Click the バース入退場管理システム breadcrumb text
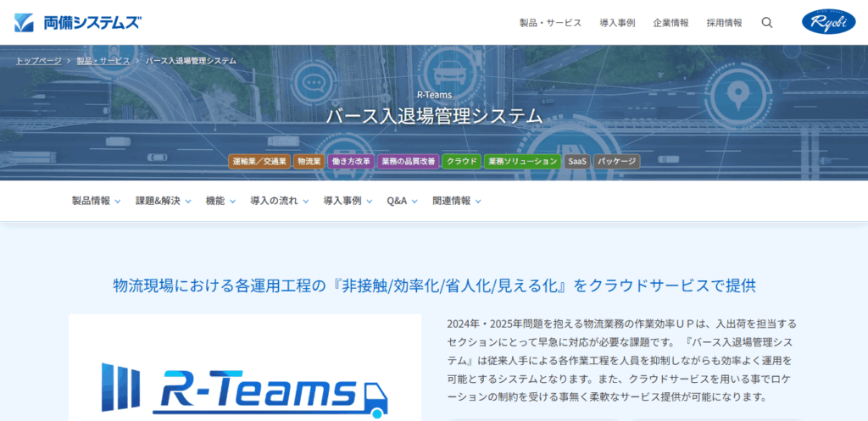The image size is (868, 421). 191,61
